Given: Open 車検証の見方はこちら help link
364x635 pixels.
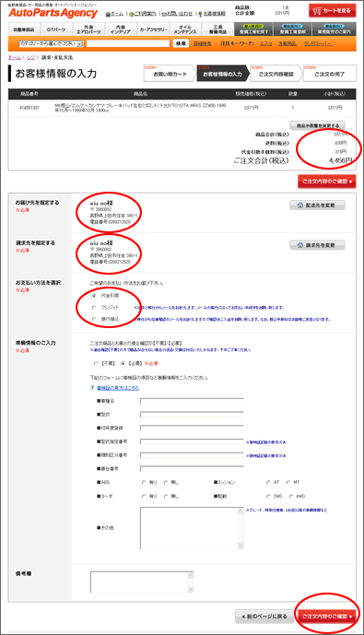Looking at the screenshot, I should [118, 388].
